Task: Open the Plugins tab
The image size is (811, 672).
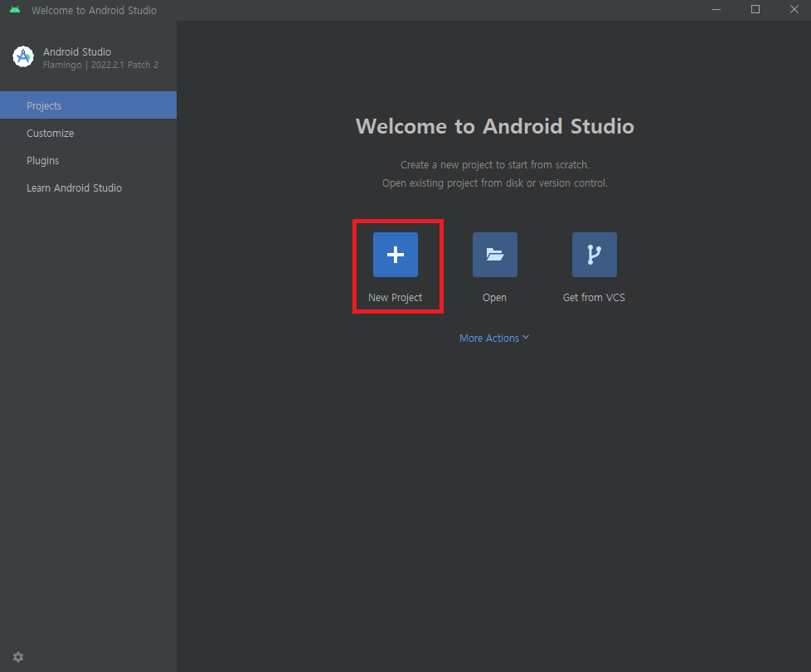Action: pyautogui.click(x=89, y=160)
